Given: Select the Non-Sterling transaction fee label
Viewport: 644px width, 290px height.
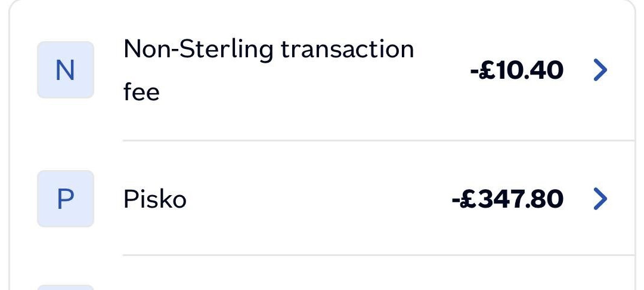Looking at the screenshot, I should click(268, 70).
